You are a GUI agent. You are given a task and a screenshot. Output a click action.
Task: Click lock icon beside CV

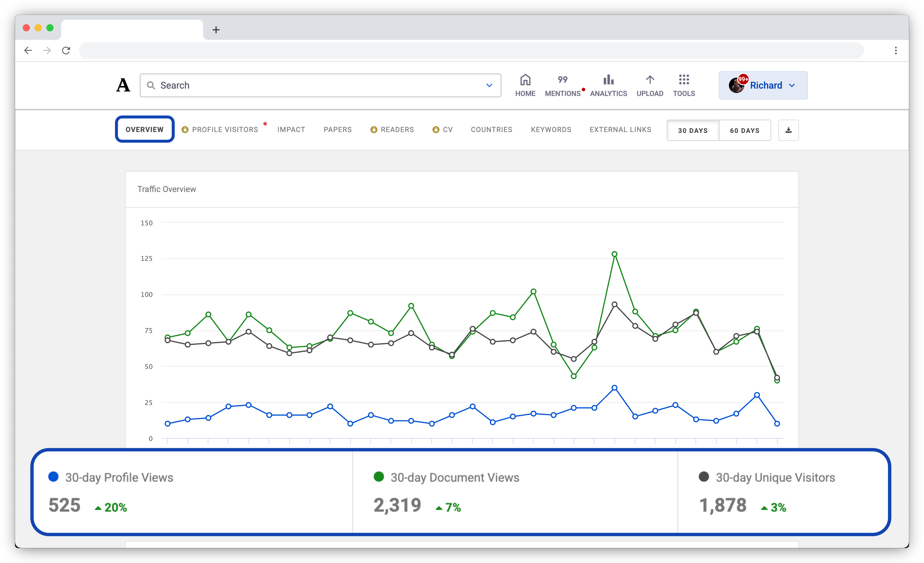(x=435, y=129)
